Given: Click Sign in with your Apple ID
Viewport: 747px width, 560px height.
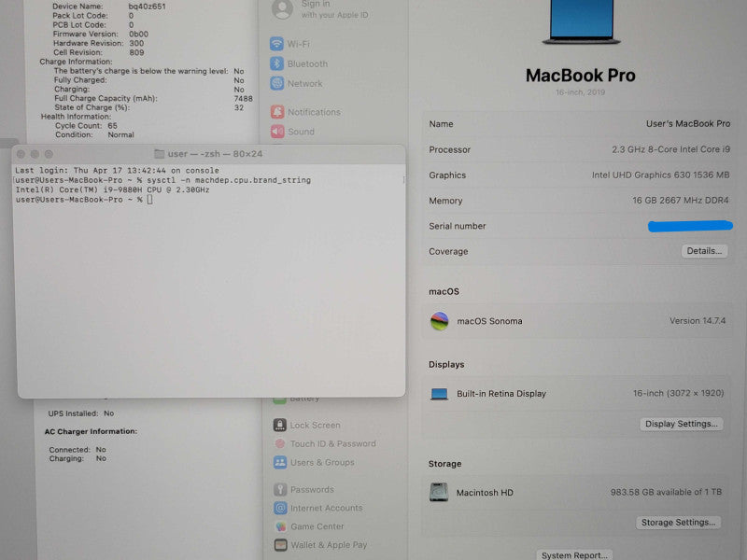Looking at the screenshot, I should coord(335,9).
